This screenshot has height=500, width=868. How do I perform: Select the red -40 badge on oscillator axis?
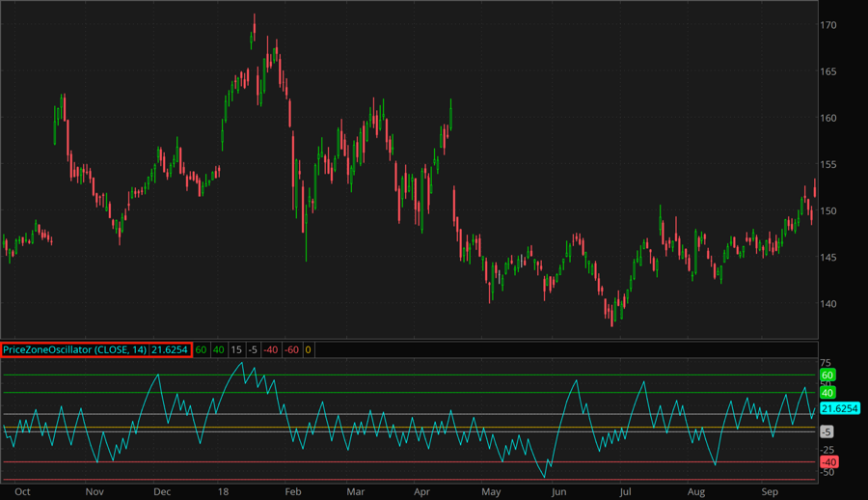point(827,462)
